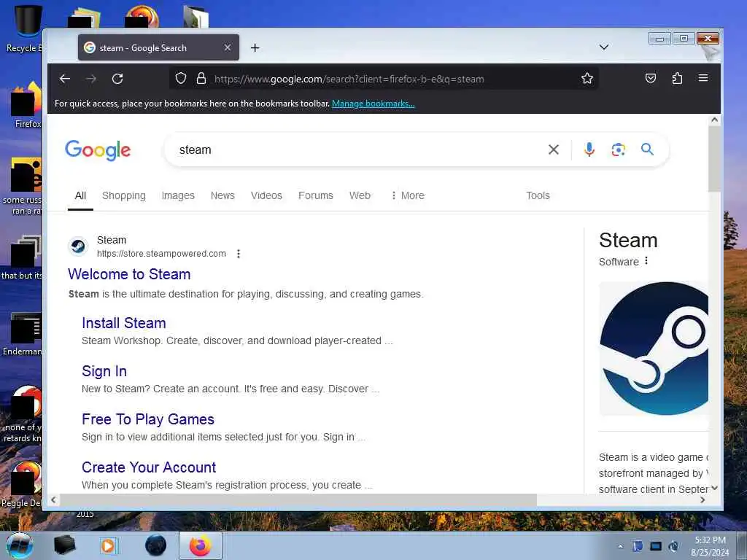The width and height of the screenshot is (747, 560).
Task: Click the 'Steam' knowledge panel title
Action: pyautogui.click(x=628, y=241)
